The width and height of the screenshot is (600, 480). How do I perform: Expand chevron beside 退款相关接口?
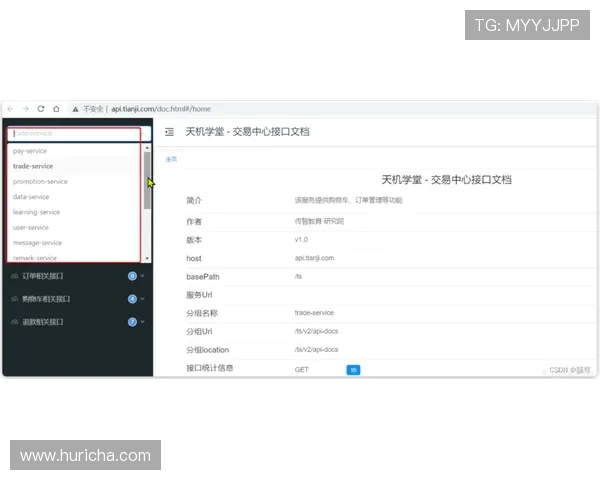coord(142,322)
